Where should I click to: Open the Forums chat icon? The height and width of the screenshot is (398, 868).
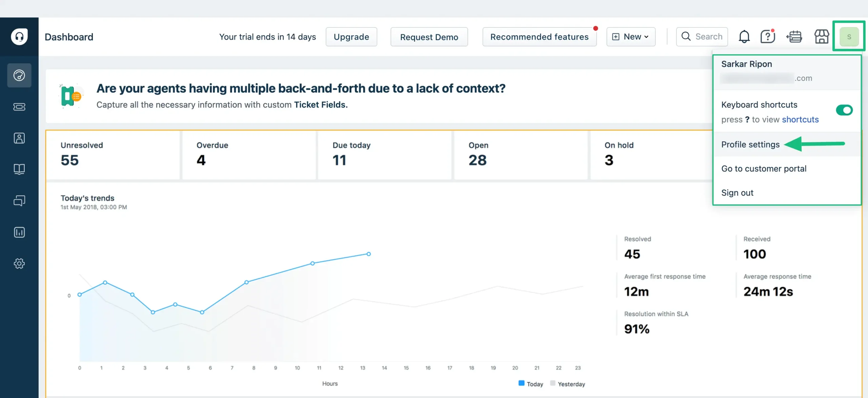coord(19,201)
